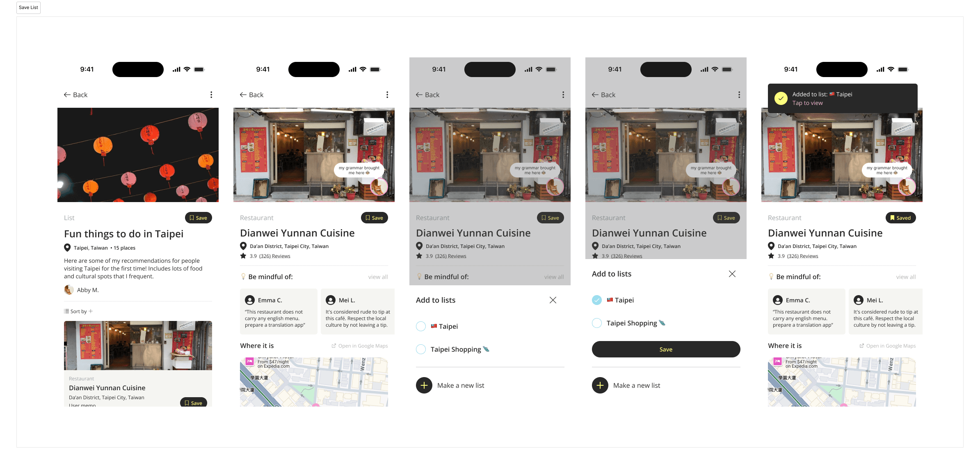Click the back arrow on the first screen
This screenshot has width=980, height=464.
point(67,95)
